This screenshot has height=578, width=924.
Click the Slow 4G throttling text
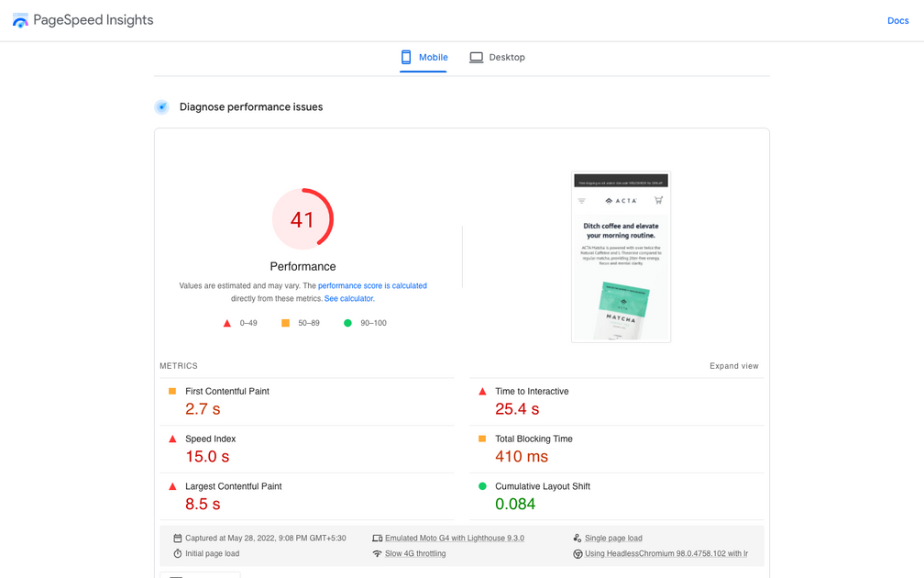[415, 554]
